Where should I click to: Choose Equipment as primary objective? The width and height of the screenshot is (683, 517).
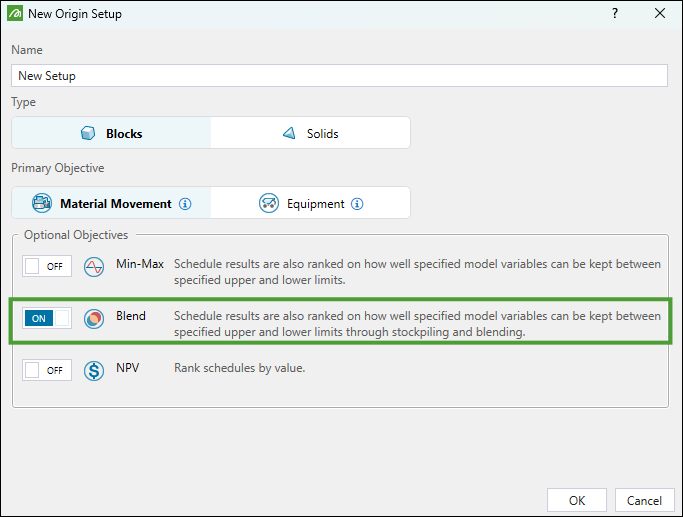(x=310, y=203)
